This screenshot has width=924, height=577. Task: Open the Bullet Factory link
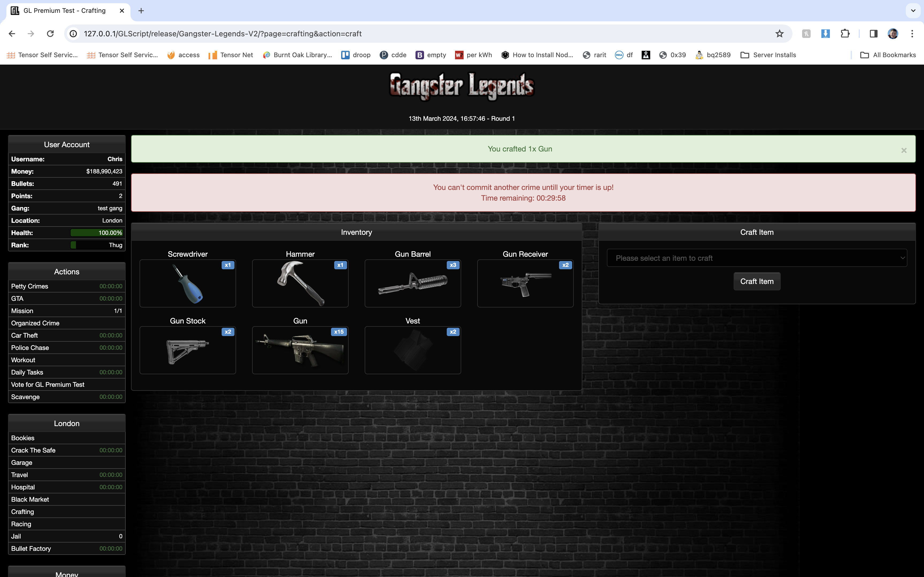pos(31,548)
